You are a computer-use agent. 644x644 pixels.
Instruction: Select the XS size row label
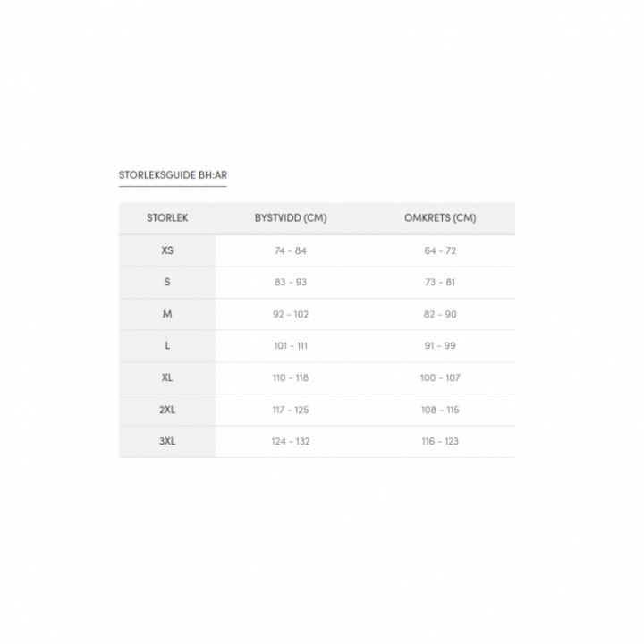tap(167, 251)
